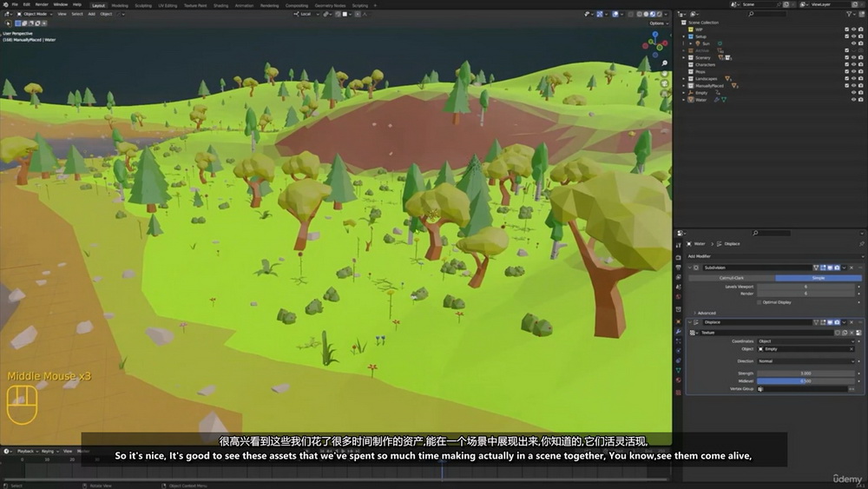This screenshot has width=868, height=489.
Task: Click the select box tool icon
Action: 8,23
